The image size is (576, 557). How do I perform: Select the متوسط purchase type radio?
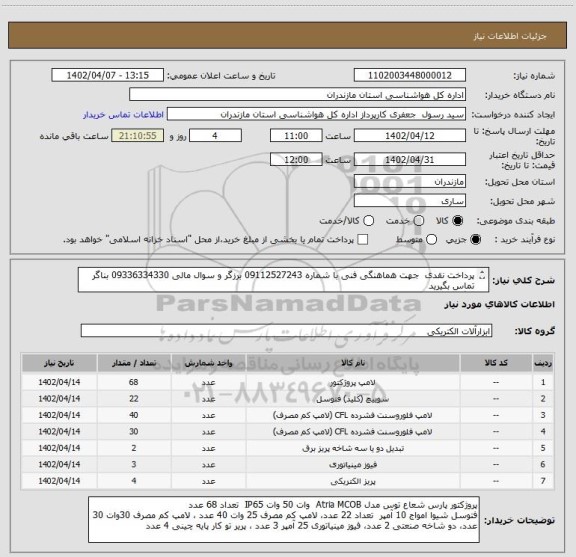[431, 240]
